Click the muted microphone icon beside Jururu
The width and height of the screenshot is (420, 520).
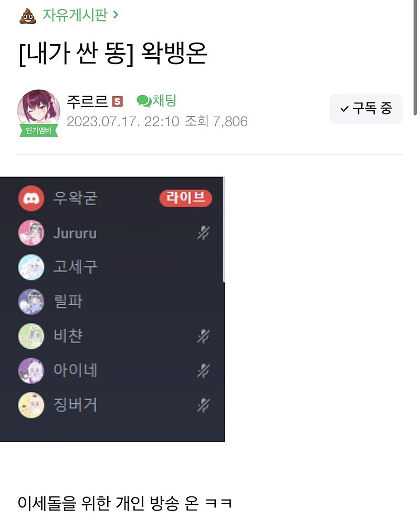click(204, 233)
